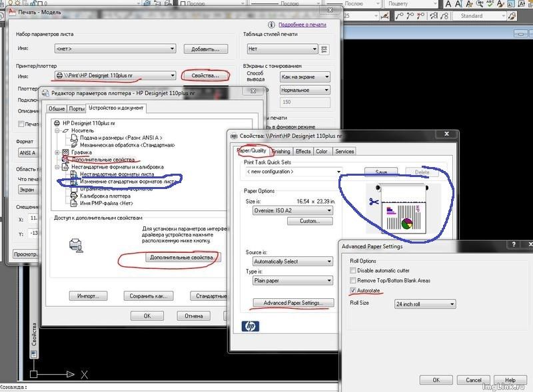
Task: Open the Print Task Quick Sets dropdown
Action: [x=294, y=172]
